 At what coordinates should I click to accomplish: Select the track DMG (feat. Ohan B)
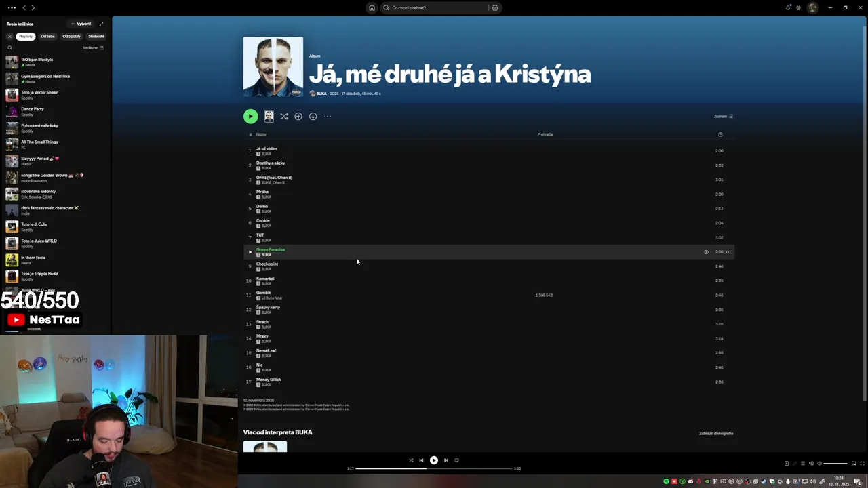point(274,178)
